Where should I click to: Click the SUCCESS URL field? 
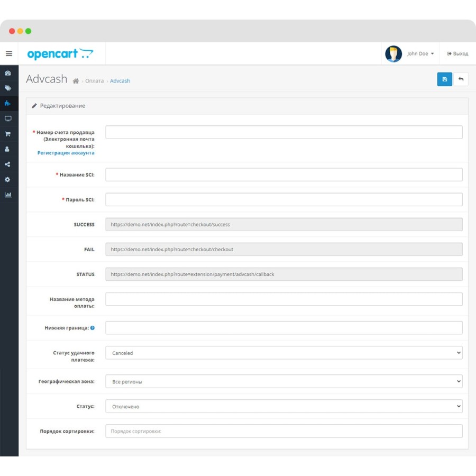pyautogui.click(x=284, y=224)
